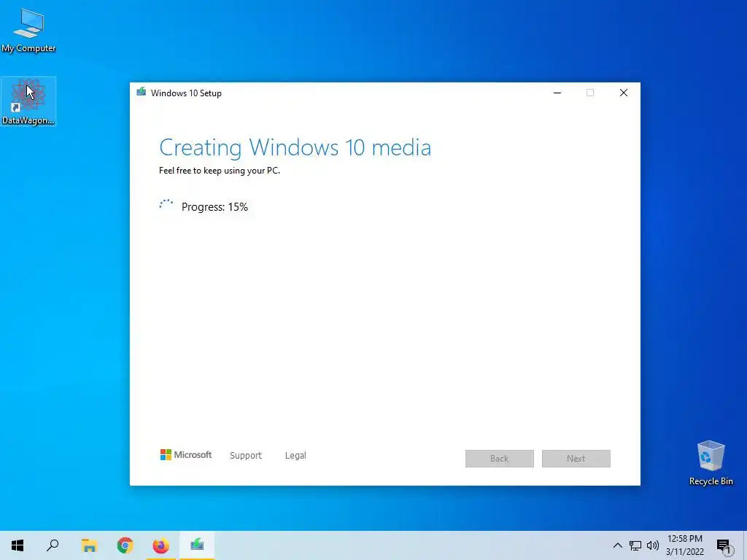747x560 pixels.
Task: Click 'Feel free to keep using your PC.' text
Action: tap(220, 171)
